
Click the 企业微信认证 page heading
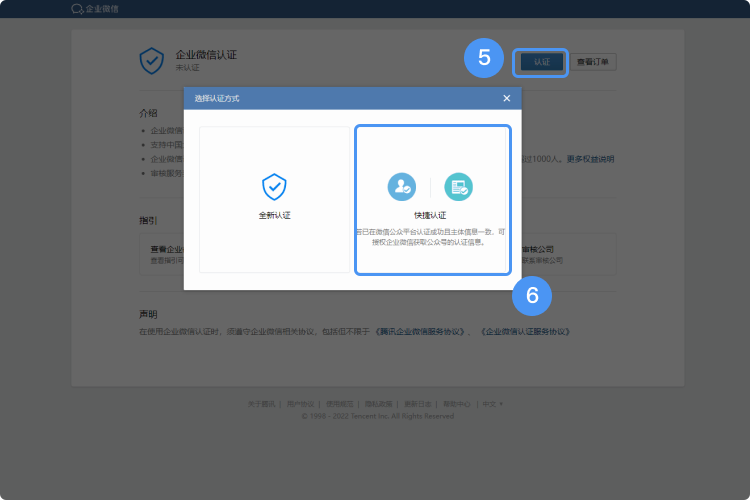point(206,55)
